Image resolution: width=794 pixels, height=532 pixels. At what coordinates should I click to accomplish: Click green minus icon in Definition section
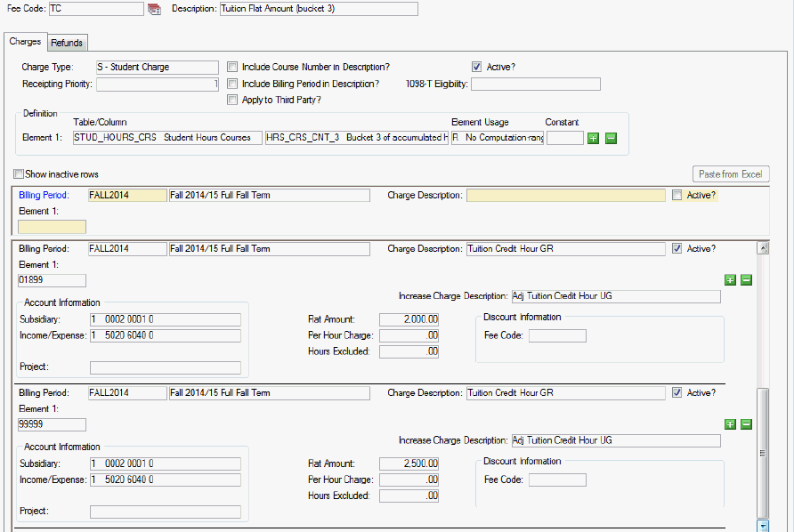pyautogui.click(x=611, y=138)
